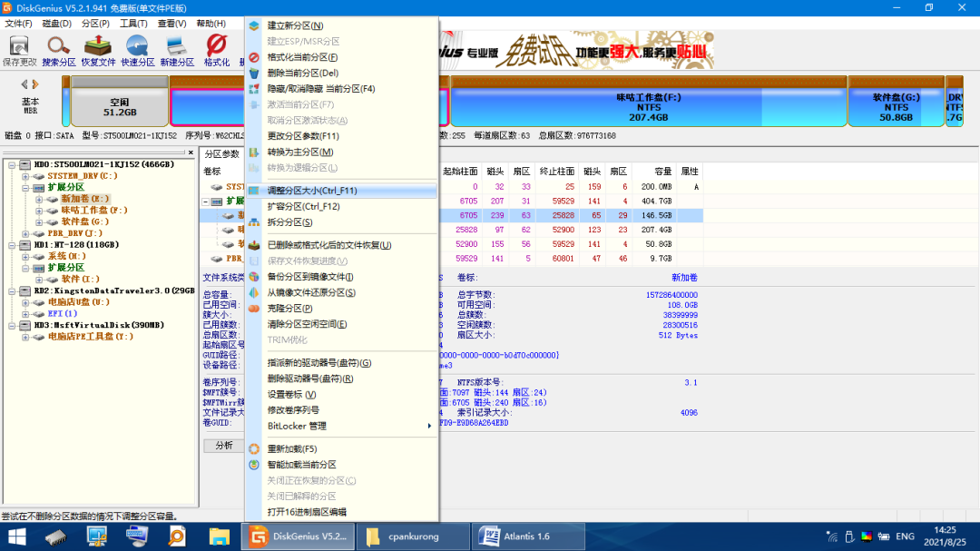This screenshot has height=551, width=980.
Task: Open File Explorer from taskbar
Action: [x=219, y=536]
